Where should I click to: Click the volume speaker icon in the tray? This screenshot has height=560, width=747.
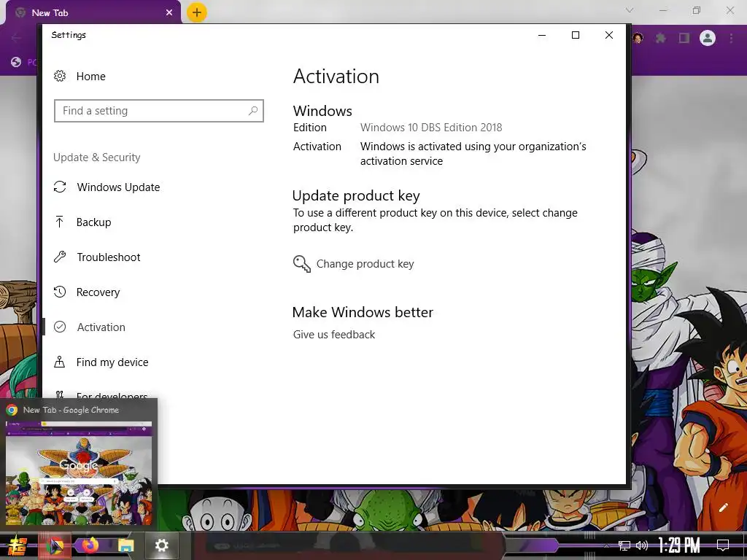pos(642,545)
